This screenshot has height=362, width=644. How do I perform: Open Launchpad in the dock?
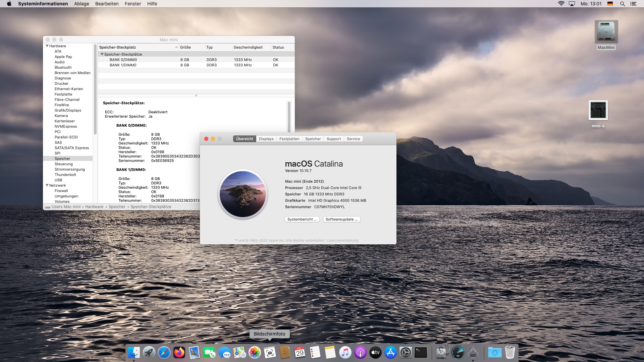pyautogui.click(x=149, y=352)
